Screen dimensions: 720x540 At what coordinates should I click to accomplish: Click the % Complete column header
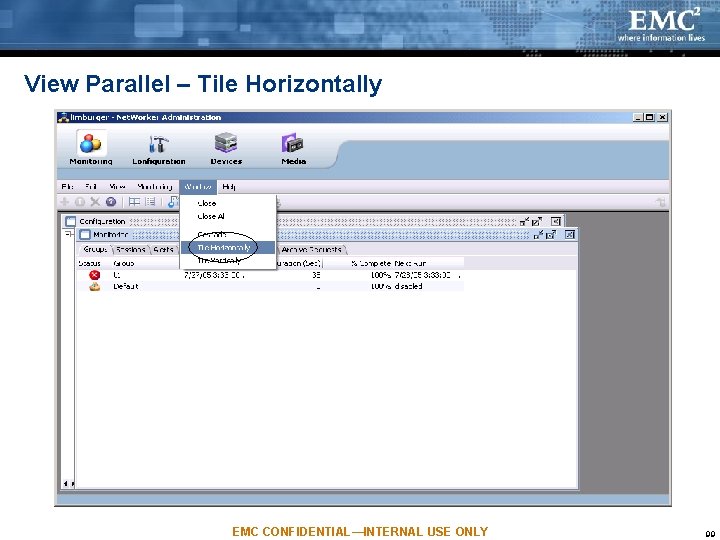(x=371, y=263)
